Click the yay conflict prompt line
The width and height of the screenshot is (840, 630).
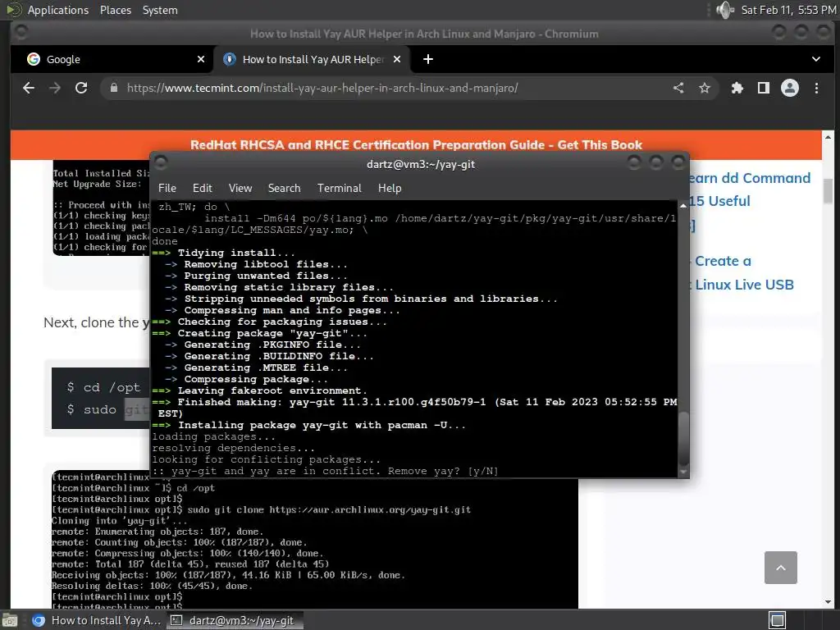click(325, 471)
